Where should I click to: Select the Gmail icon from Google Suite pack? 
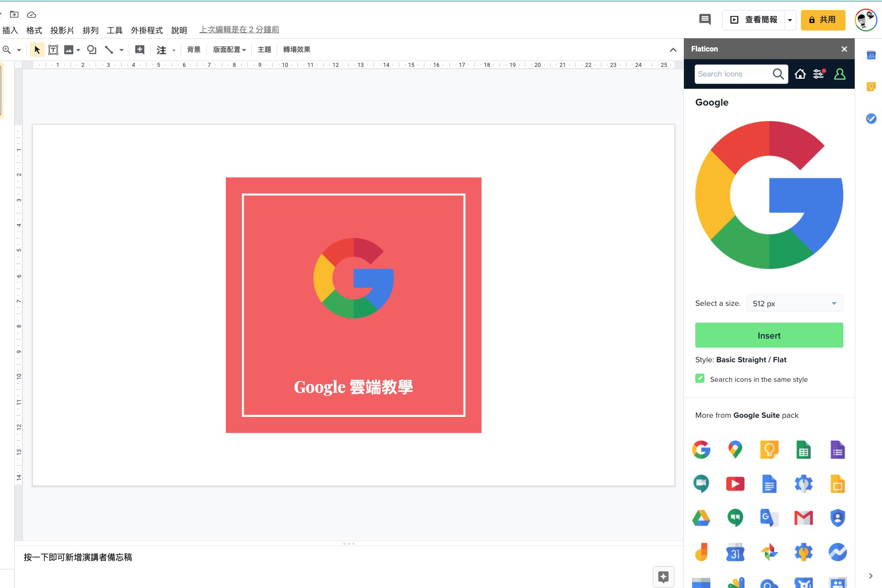[x=803, y=518]
